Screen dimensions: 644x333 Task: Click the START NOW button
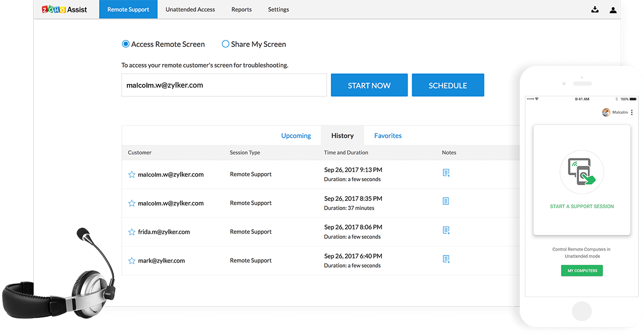pyautogui.click(x=369, y=86)
